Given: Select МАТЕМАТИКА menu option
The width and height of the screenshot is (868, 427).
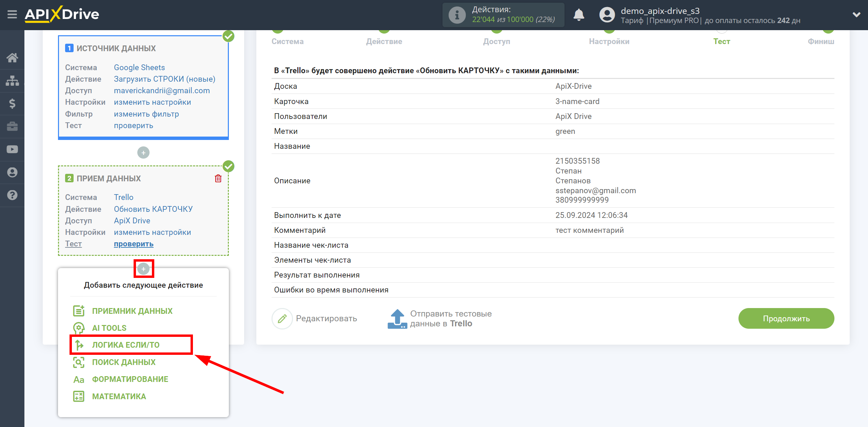Looking at the screenshot, I should (119, 396).
